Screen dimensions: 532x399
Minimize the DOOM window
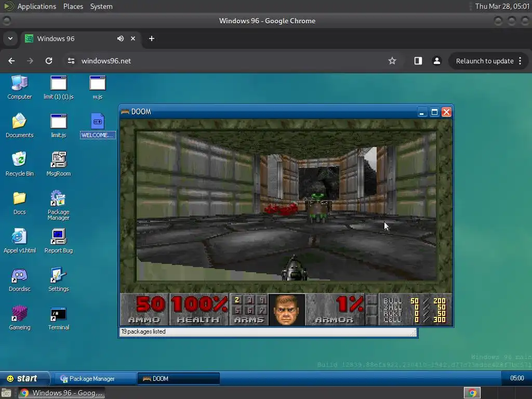pos(421,112)
